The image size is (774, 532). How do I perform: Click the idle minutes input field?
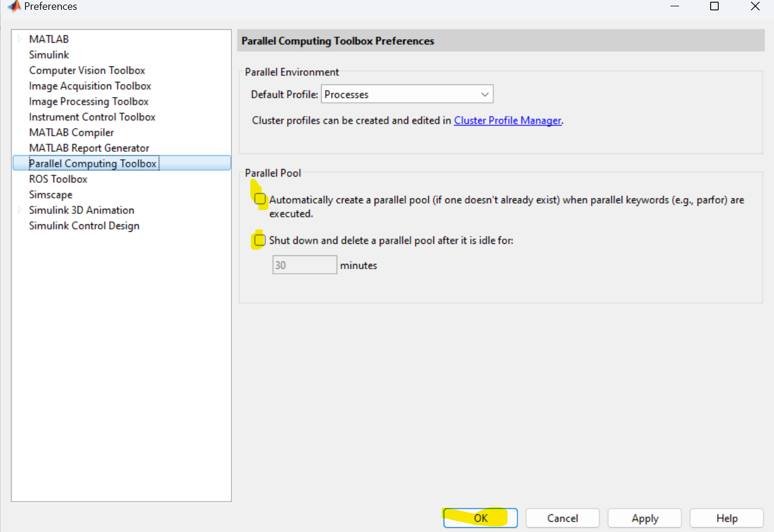[x=304, y=265]
